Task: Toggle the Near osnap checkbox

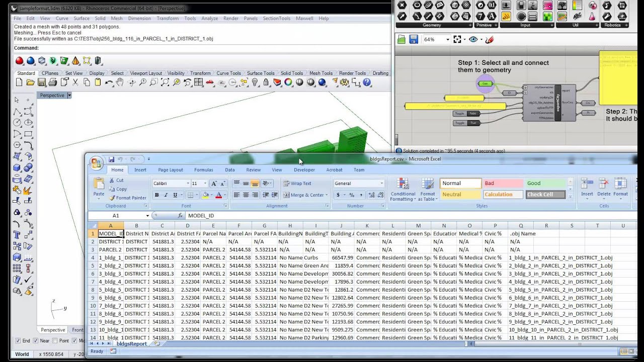Action: pyautogui.click(x=36, y=341)
